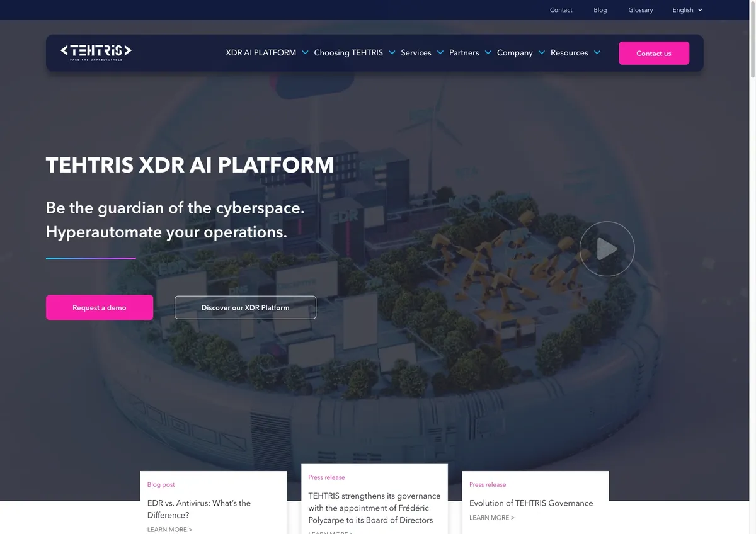The image size is (756, 534).
Task: Open EDR vs. Antivirus blog post title
Action: point(199,509)
